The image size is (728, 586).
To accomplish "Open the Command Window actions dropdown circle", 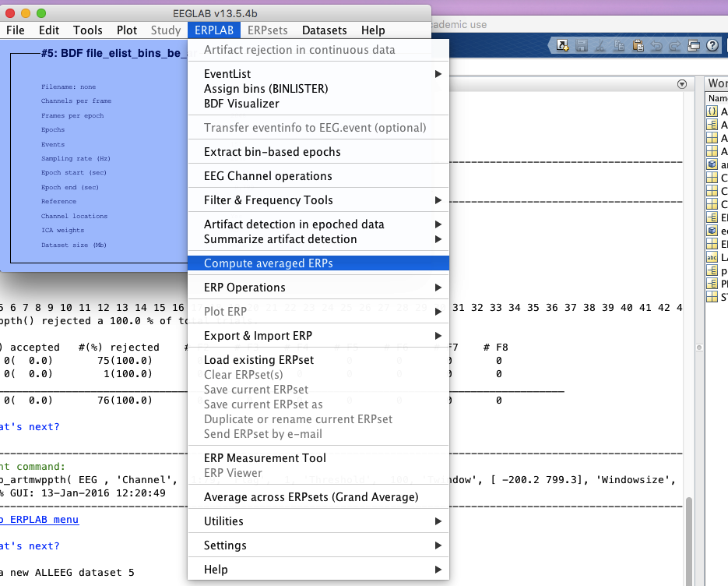I will [x=682, y=84].
